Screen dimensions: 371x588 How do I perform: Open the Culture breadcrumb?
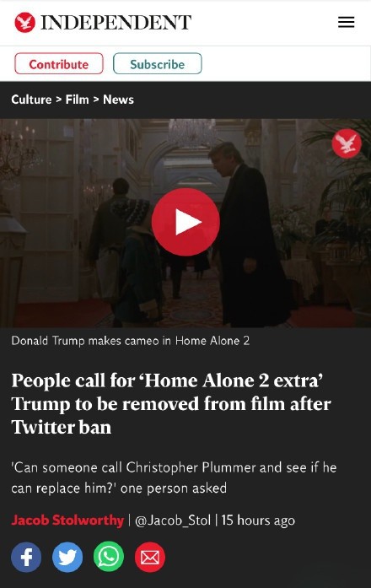pyautogui.click(x=31, y=100)
